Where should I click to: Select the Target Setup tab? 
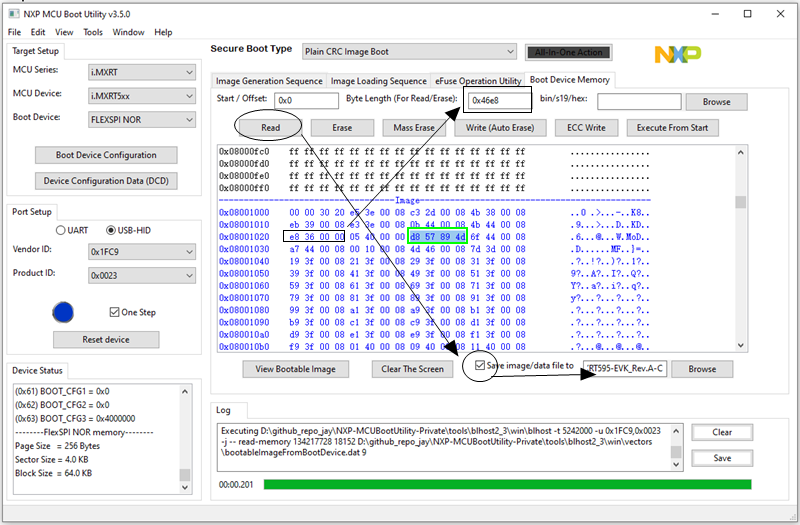coord(36,51)
